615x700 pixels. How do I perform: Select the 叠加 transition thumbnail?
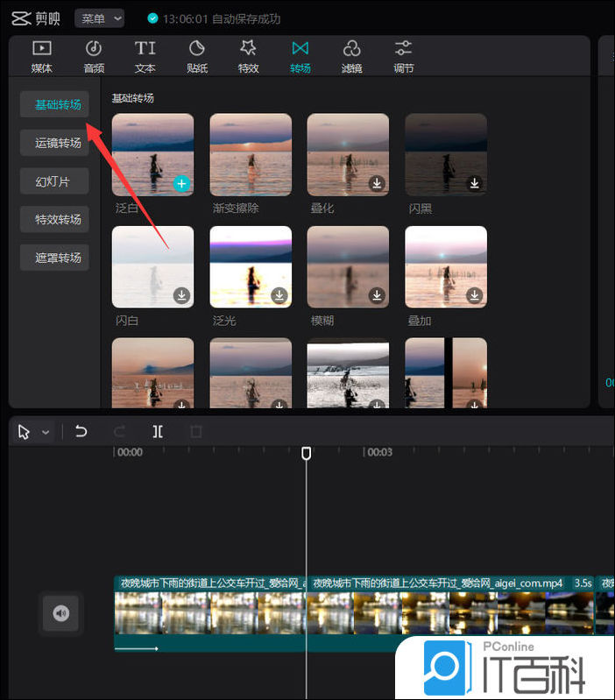tap(445, 266)
